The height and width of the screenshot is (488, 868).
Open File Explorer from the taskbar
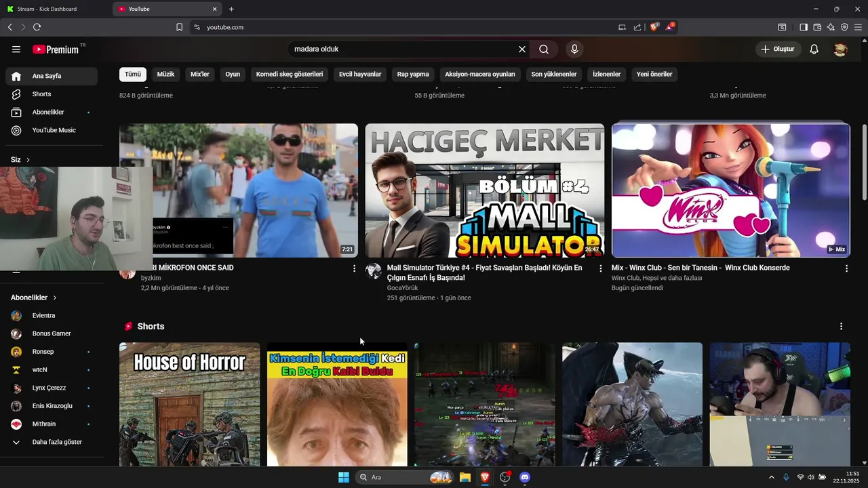tap(465, 477)
